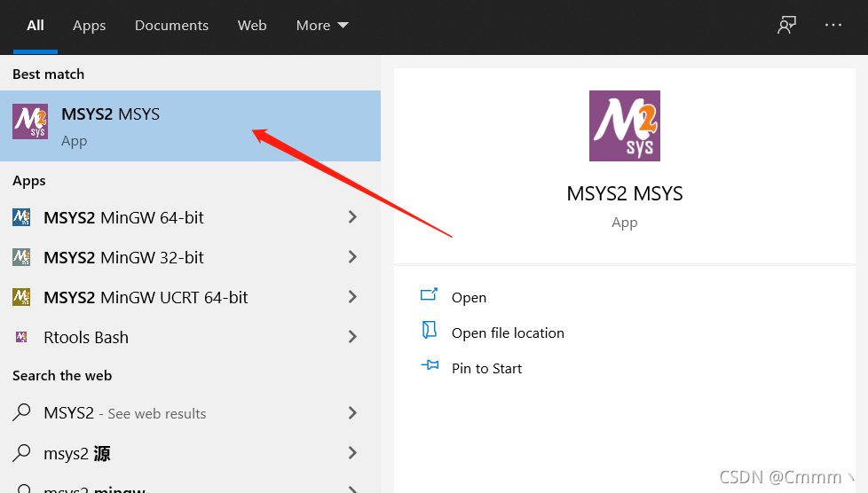Select the msys2 源 web suggestion
Screen dimensions: 868x493
pos(191,453)
